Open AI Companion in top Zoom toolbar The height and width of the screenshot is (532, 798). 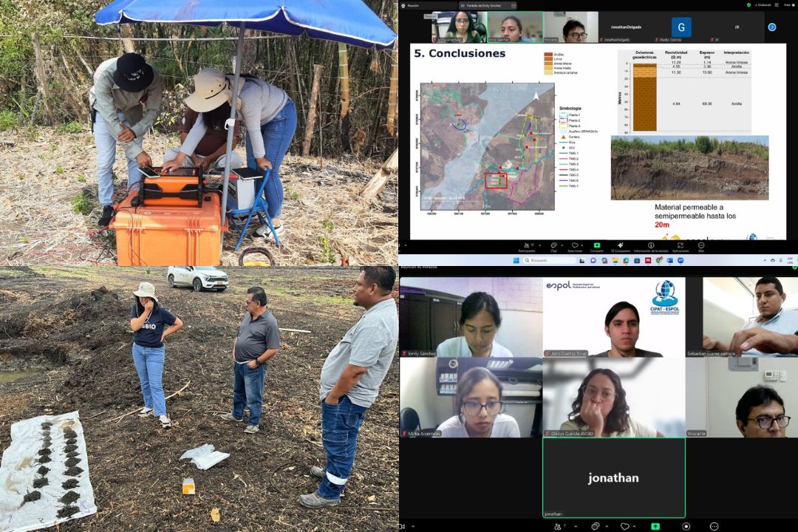(621, 248)
